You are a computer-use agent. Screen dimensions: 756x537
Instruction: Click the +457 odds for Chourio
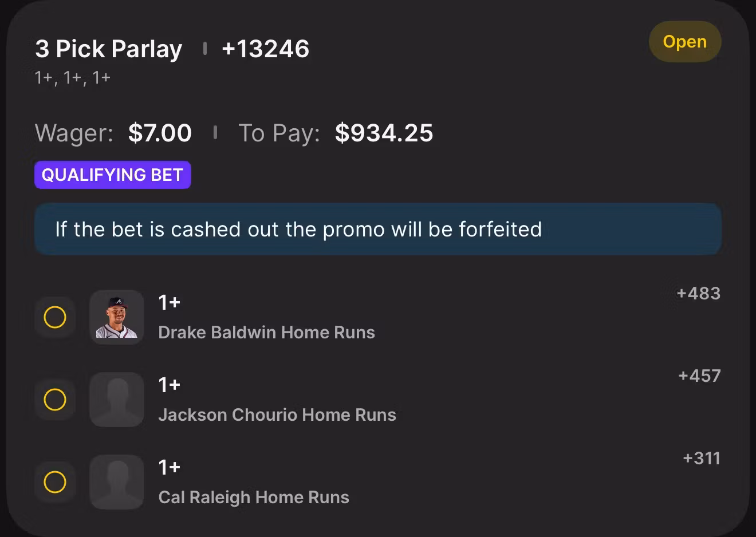(699, 376)
